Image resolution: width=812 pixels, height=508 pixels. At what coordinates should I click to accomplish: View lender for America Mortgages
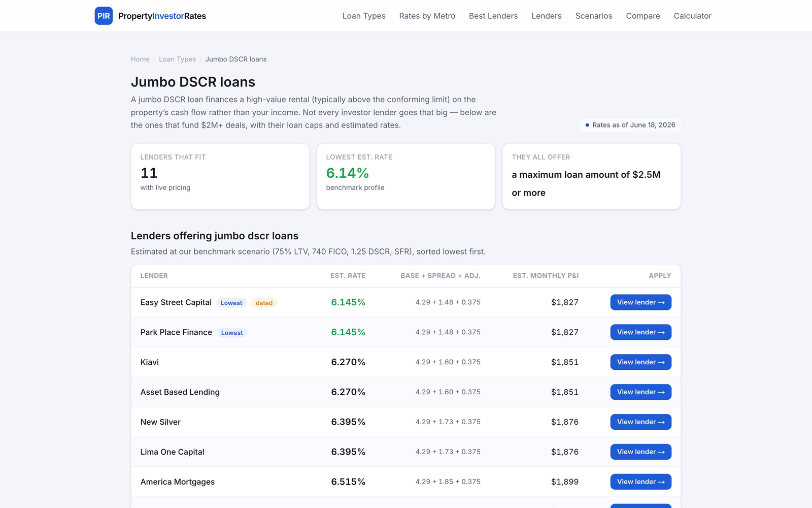640,482
